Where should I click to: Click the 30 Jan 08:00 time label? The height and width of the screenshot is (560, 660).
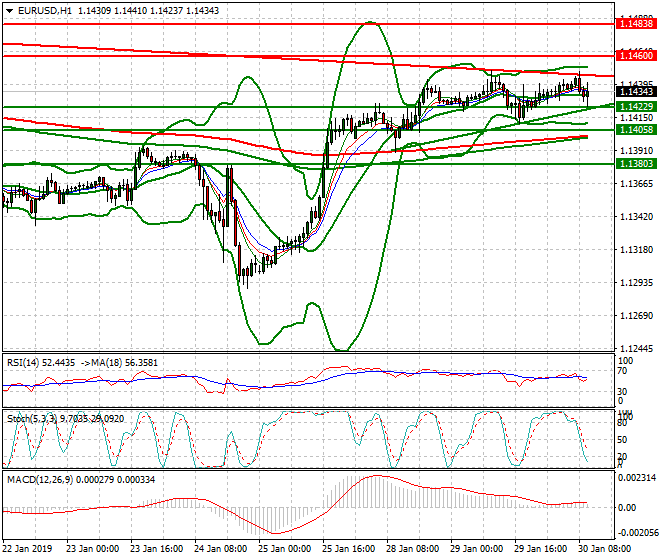point(604,549)
